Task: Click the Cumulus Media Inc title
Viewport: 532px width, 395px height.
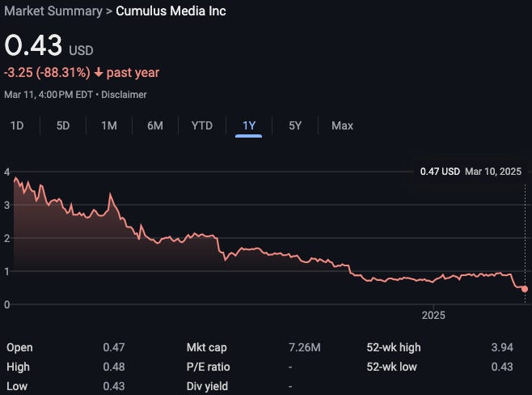Action: pos(171,11)
